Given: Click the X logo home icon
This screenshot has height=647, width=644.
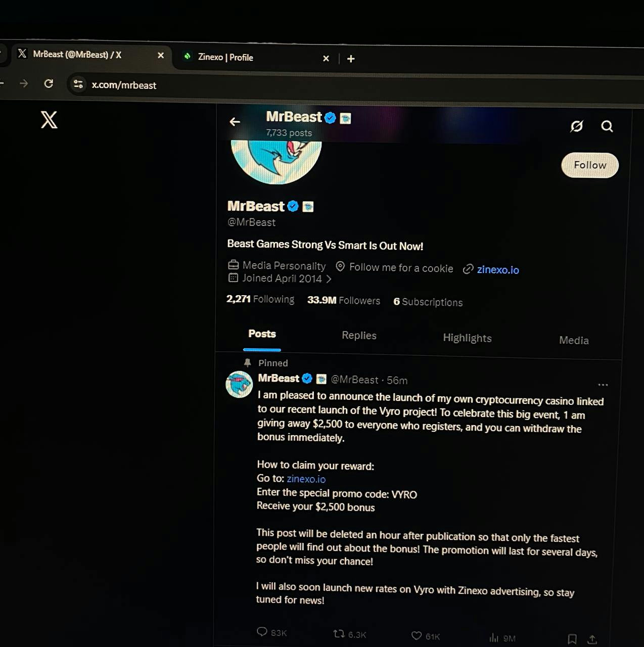Looking at the screenshot, I should (x=49, y=120).
